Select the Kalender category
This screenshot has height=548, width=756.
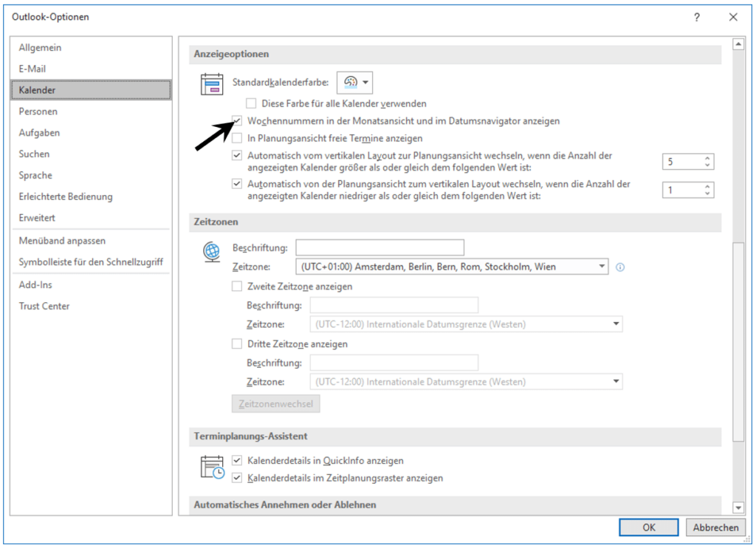pos(91,90)
